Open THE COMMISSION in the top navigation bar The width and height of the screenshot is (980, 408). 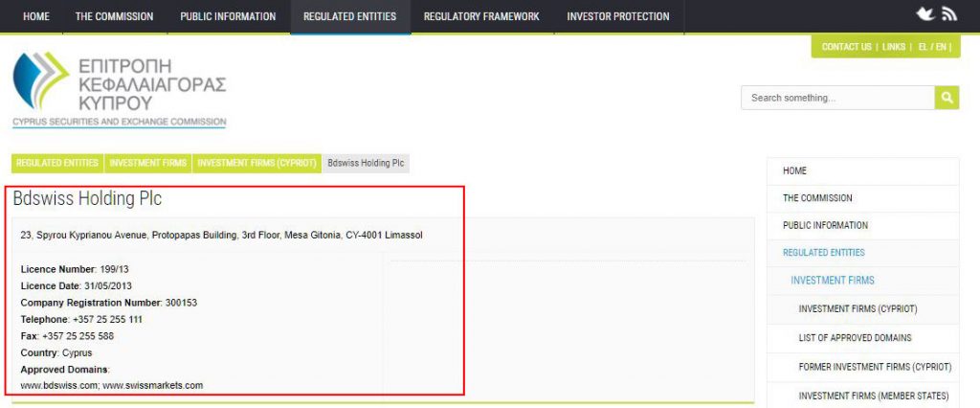click(x=114, y=16)
